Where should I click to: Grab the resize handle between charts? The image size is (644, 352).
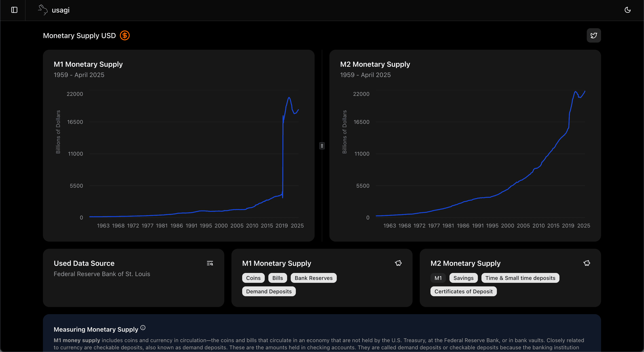(x=322, y=146)
